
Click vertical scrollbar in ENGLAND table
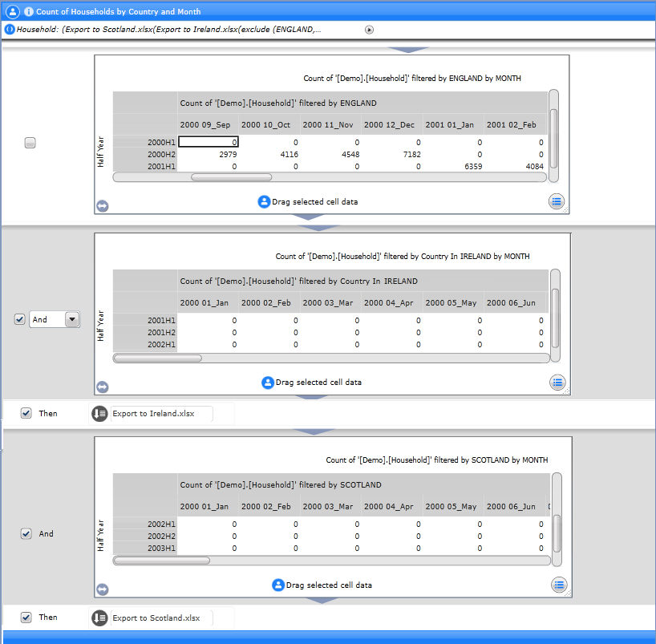pyautogui.click(x=553, y=136)
